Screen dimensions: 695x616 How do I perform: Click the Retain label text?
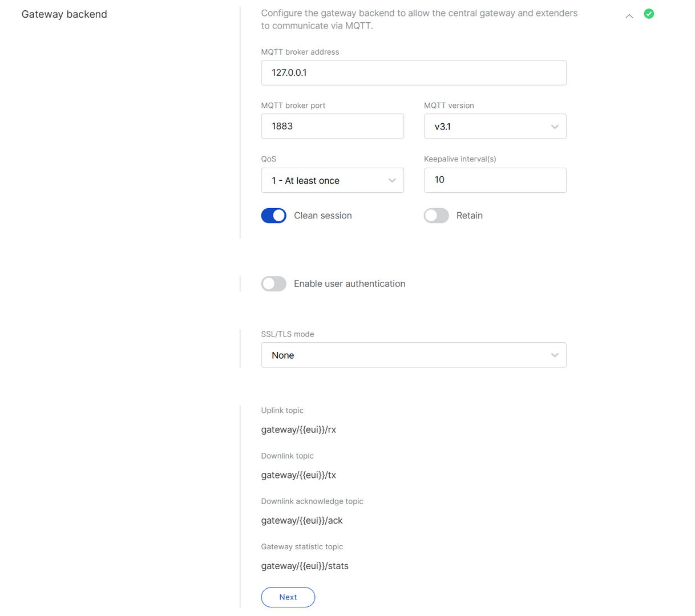pos(469,216)
